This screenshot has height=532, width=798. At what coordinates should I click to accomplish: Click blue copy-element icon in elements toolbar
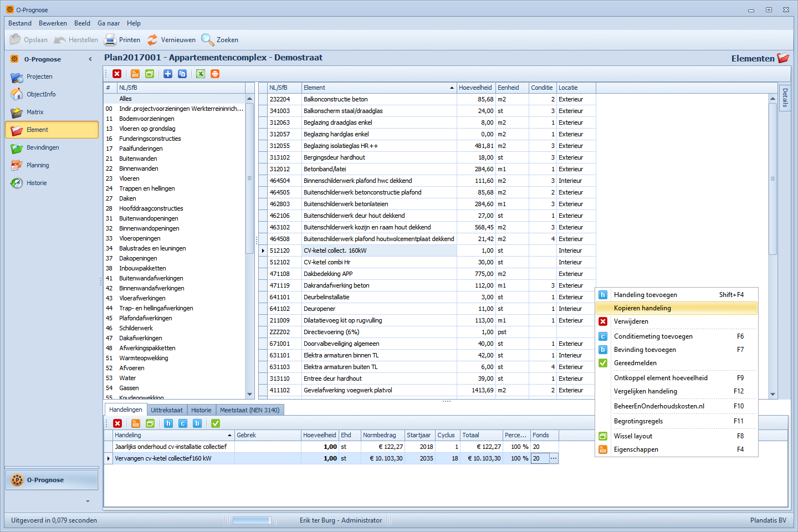coord(182,74)
